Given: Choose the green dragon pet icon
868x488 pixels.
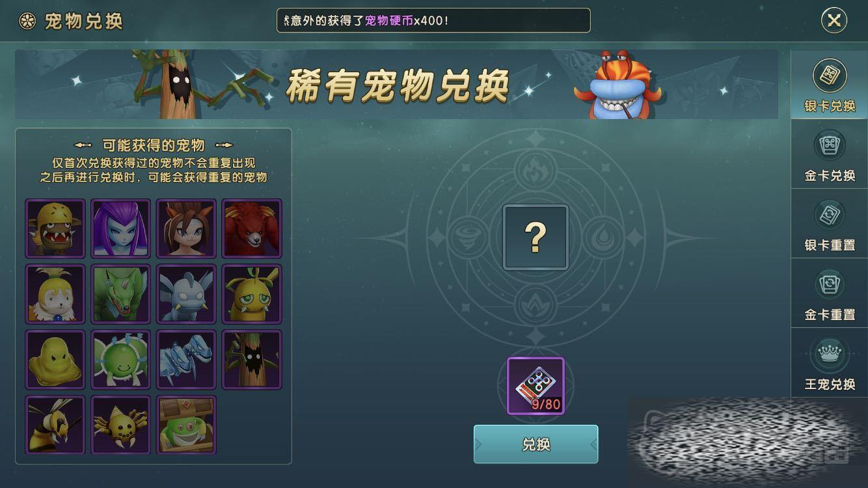Looking at the screenshot, I should pyautogui.click(x=120, y=294).
